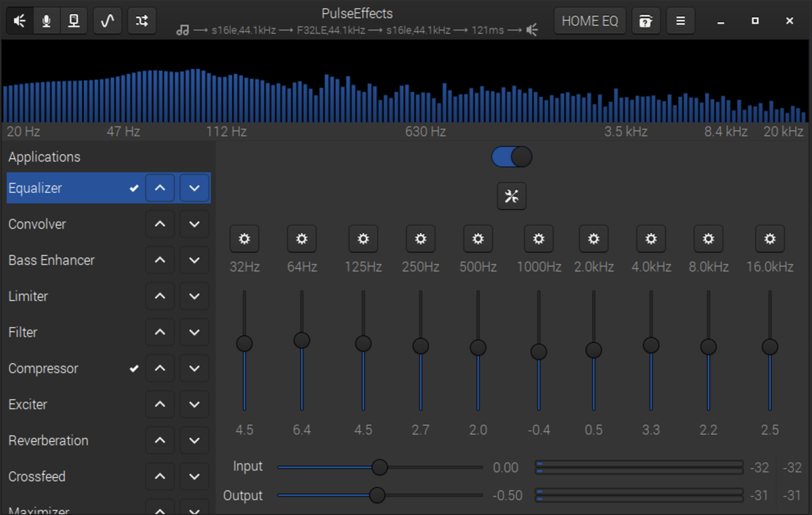Image resolution: width=812 pixels, height=515 pixels.
Task: Move Filter up in the effect order
Action: click(160, 332)
